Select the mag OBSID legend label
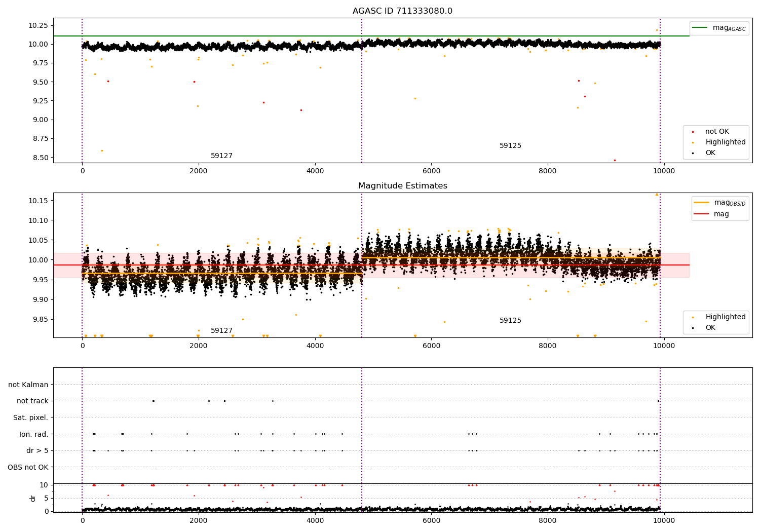 730,203
